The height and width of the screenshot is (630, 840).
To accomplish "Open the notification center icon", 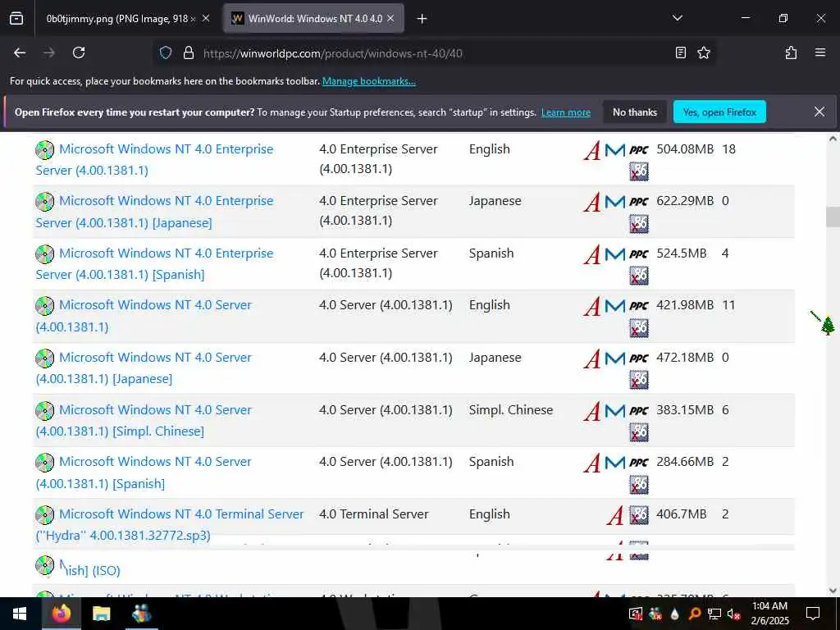I will click(x=813, y=614).
